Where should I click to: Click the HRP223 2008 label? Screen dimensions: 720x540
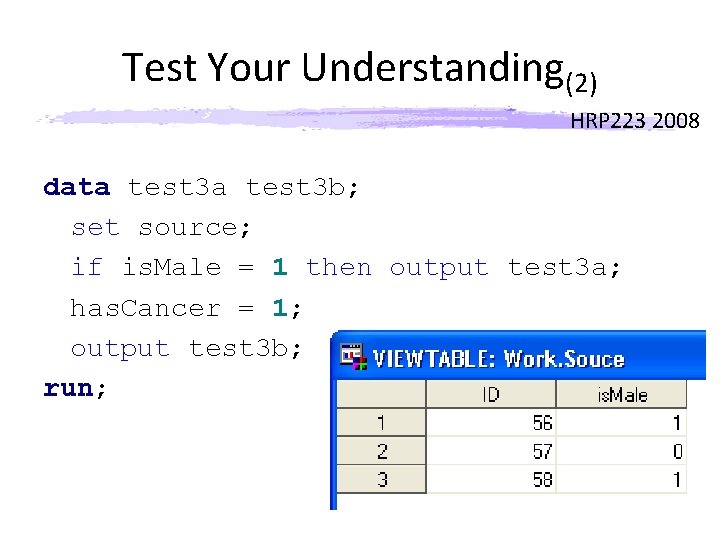(634, 122)
